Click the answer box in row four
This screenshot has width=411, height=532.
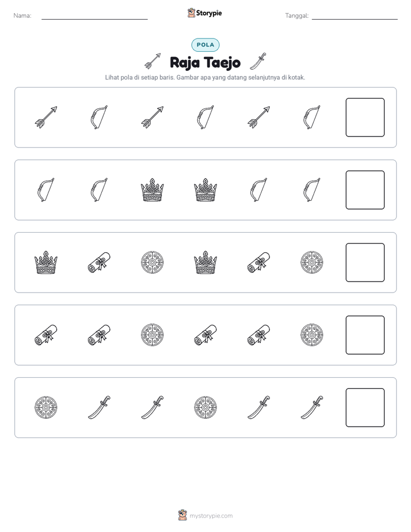click(365, 335)
